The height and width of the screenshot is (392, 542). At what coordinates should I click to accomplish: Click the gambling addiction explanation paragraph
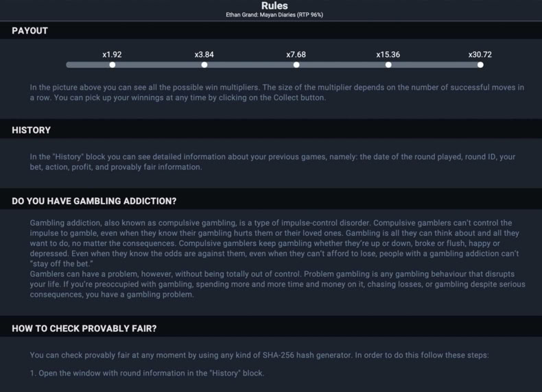[278, 258]
